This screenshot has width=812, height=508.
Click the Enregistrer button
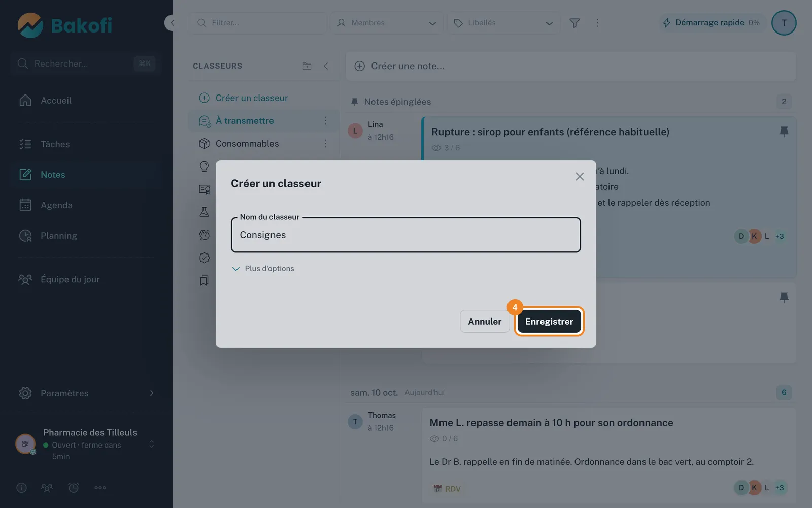click(x=549, y=322)
